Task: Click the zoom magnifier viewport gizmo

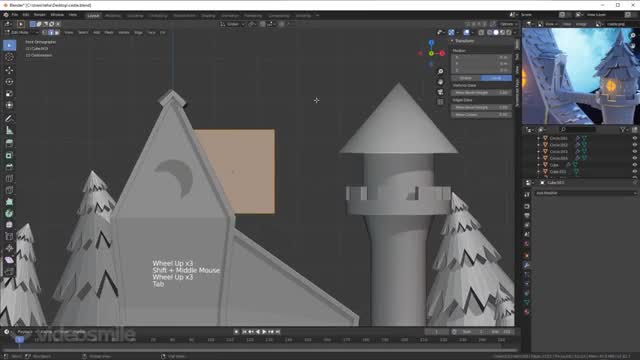Action: (x=440, y=72)
